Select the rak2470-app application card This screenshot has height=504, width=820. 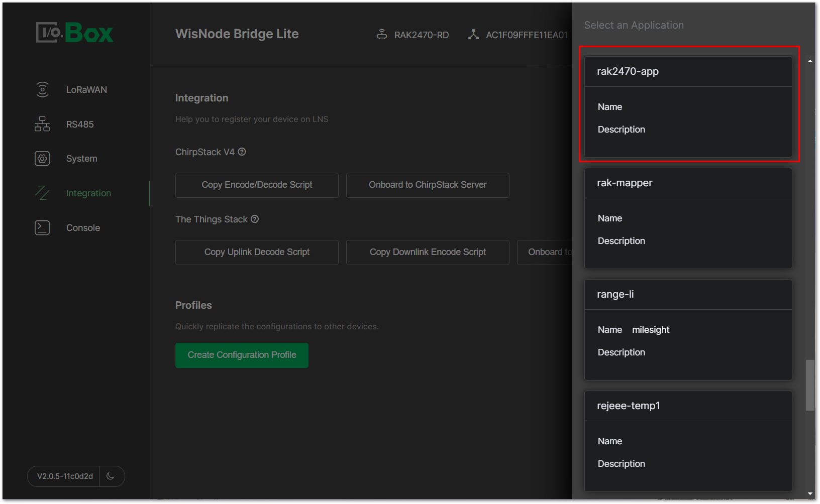click(x=688, y=106)
